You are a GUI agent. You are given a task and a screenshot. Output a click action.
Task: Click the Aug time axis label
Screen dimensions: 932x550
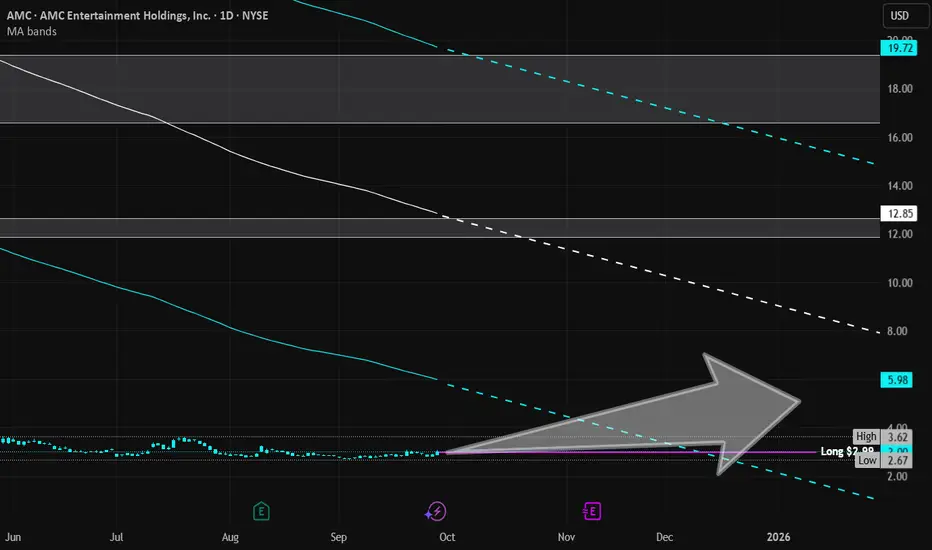click(230, 537)
